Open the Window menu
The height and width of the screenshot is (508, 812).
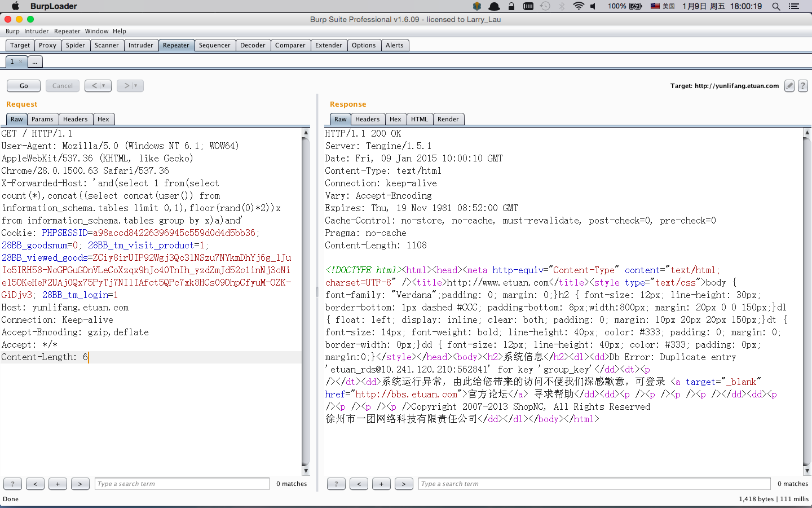tap(96, 31)
